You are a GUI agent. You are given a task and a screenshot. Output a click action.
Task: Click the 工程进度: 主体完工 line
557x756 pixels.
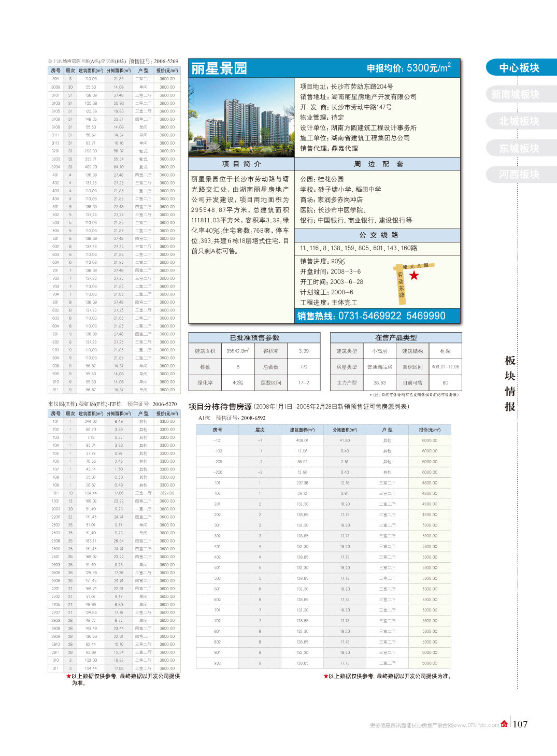(329, 303)
